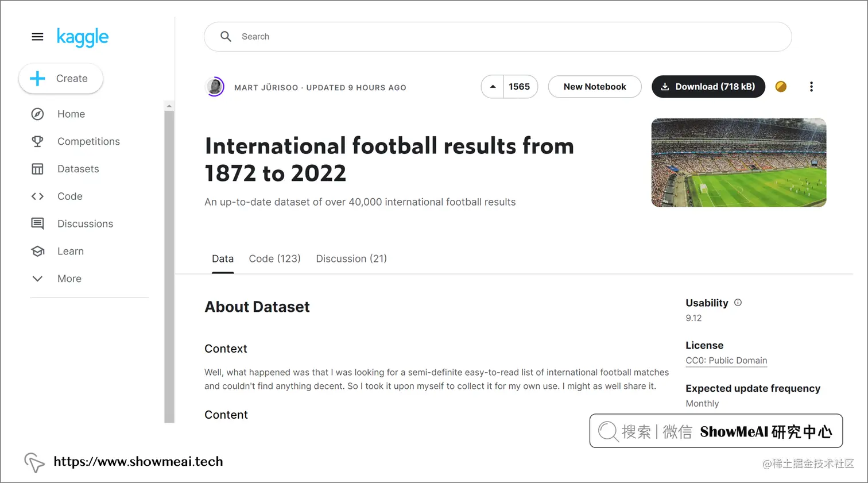Open Mart Jürisoo's profile avatar
Image resolution: width=868 pixels, height=483 pixels.
(215, 87)
